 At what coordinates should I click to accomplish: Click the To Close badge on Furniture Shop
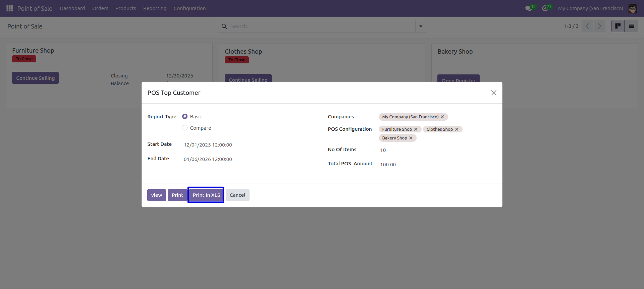point(24,59)
